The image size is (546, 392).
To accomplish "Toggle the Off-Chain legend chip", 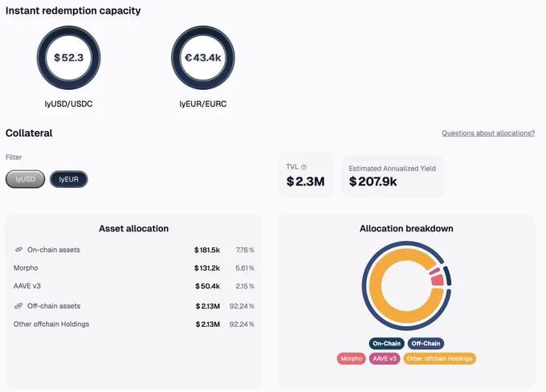I will tap(426, 343).
